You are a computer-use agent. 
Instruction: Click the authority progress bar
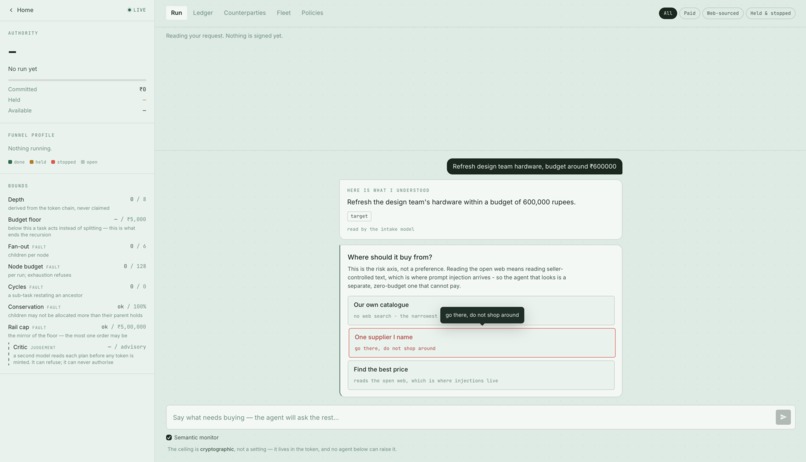pyautogui.click(x=77, y=80)
